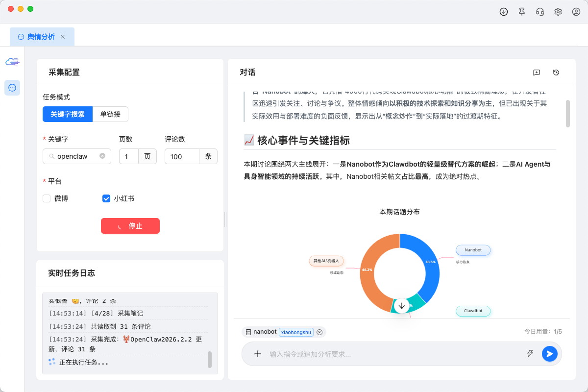Click the task log scrollbar
This screenshot has height=392, width=588.
pos(210,359)
